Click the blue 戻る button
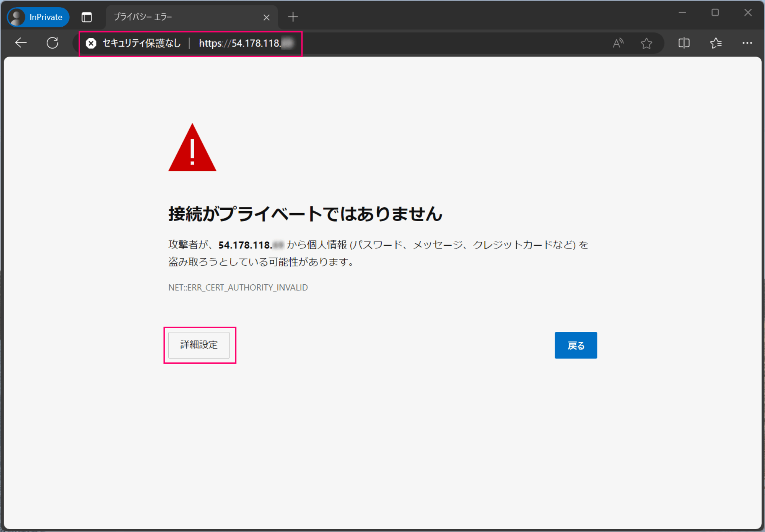This screenshot has height=532, width=765. coord(576,345)
